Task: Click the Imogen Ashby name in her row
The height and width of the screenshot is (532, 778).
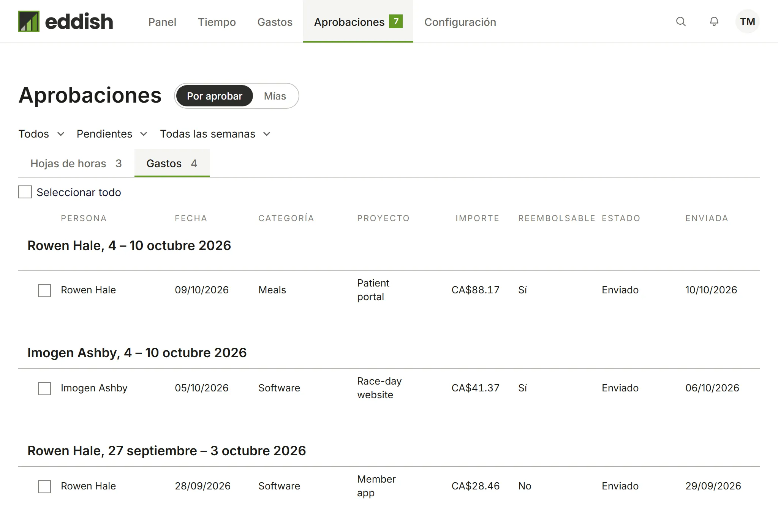Action: pyautogui.click(x=94, y=388)
